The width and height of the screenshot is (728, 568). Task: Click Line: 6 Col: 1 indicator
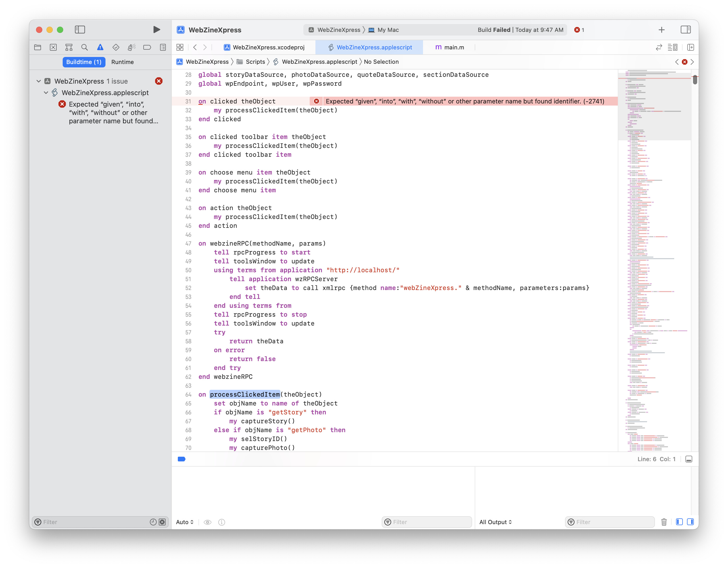coord(656,459)
